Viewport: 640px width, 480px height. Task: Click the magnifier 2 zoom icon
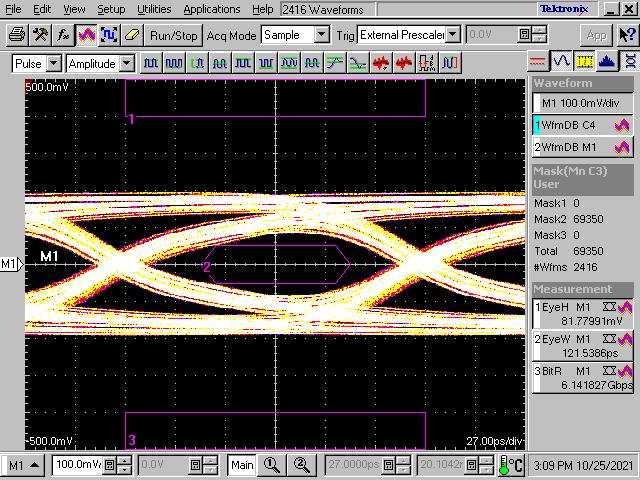(301, 465)
